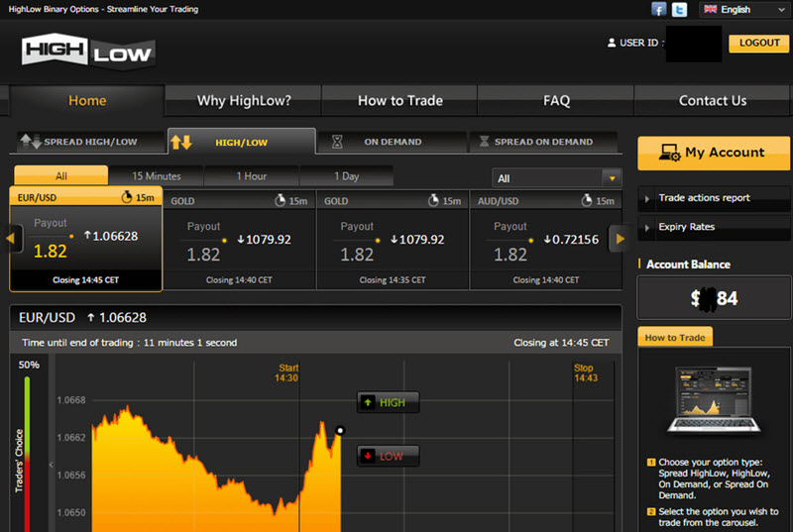
Task: Click the High/Low yellow arrows icon
Action: point(181,143)
